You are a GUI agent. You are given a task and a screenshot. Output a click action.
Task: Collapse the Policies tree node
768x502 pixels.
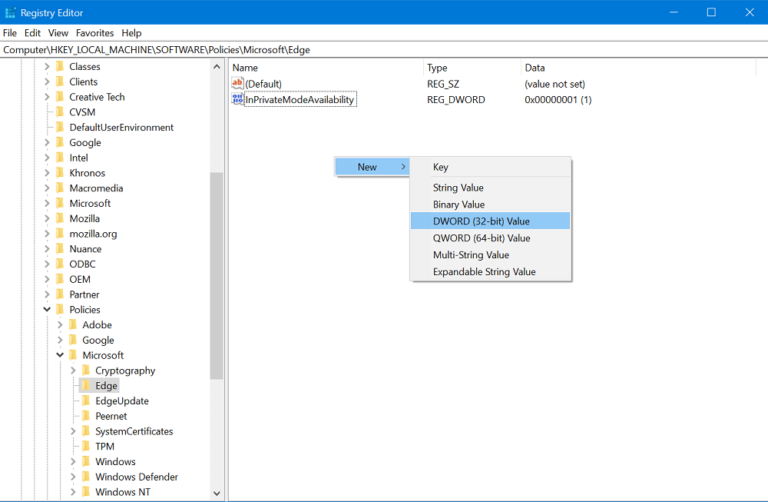pyautogui.click(x=46, y=310)
